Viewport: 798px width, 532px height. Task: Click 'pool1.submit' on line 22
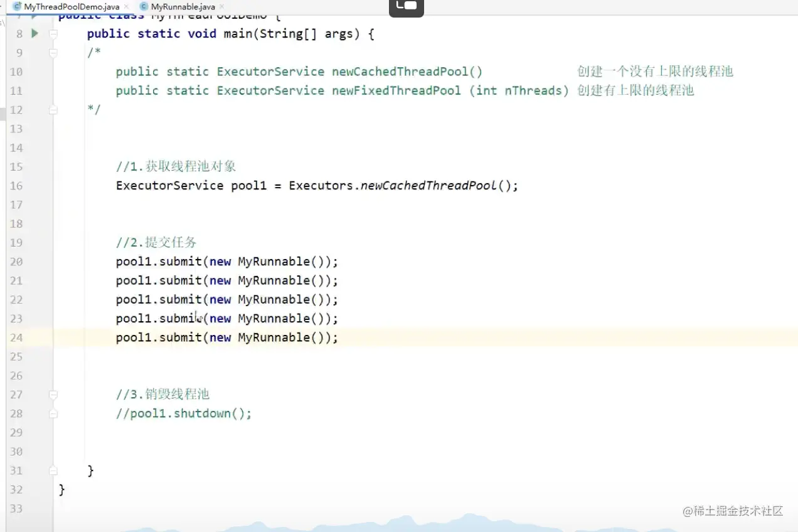tap(159, 299)
